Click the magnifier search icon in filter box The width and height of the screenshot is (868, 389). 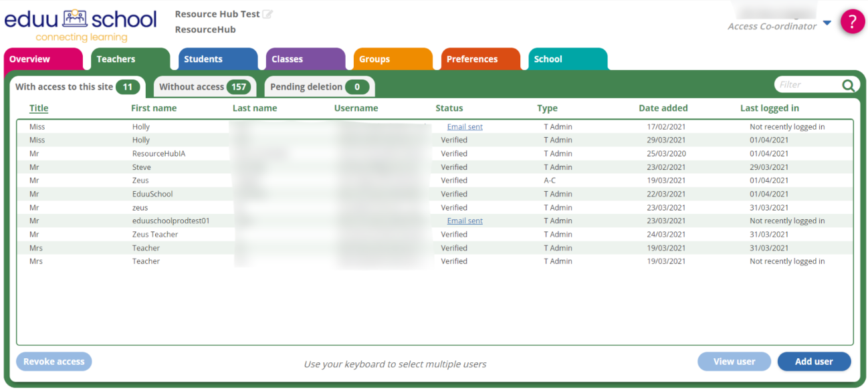click(848, 85)
